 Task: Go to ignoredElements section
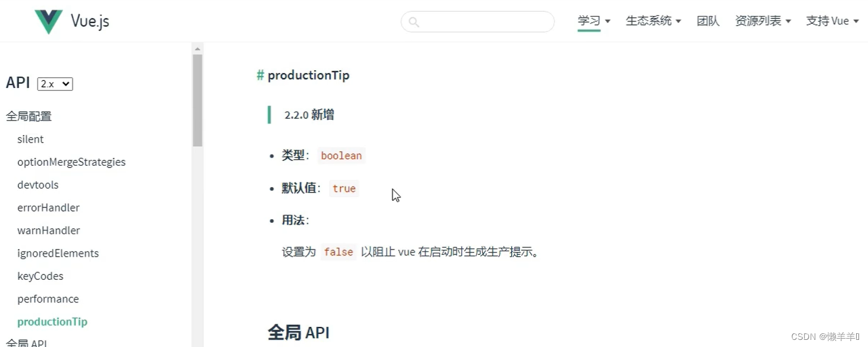(58, 253)
